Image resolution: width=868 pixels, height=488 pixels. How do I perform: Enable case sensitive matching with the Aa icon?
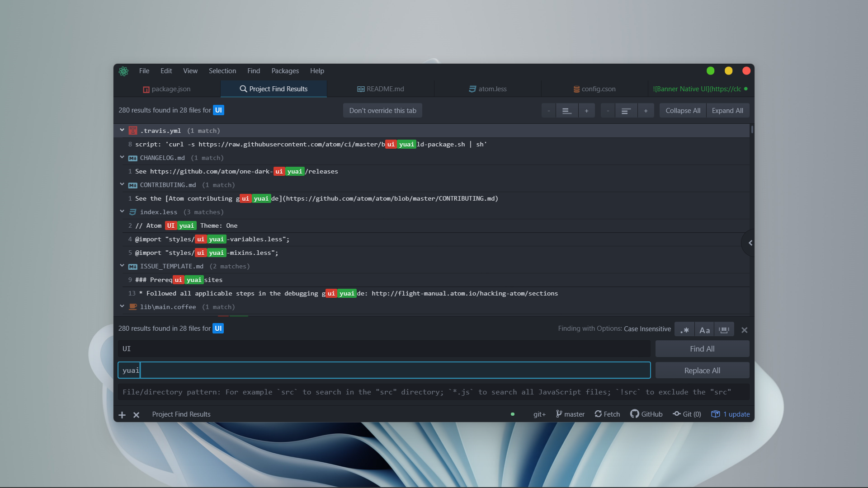[x=704, y=329]
